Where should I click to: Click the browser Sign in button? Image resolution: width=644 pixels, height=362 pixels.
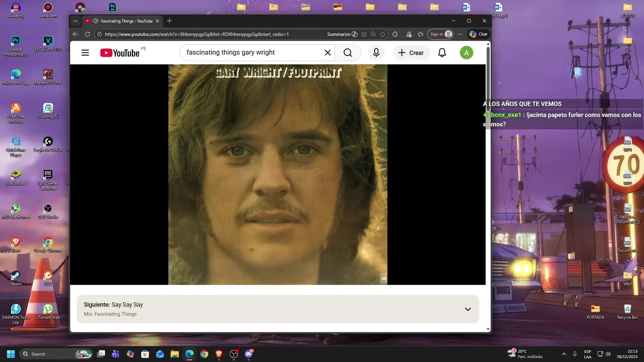[440, 34]
